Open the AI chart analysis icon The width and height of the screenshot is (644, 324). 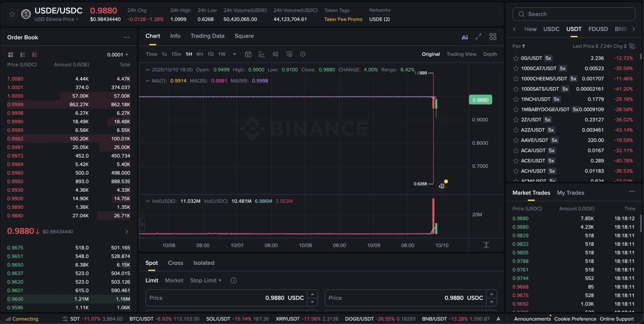(465, 37)
